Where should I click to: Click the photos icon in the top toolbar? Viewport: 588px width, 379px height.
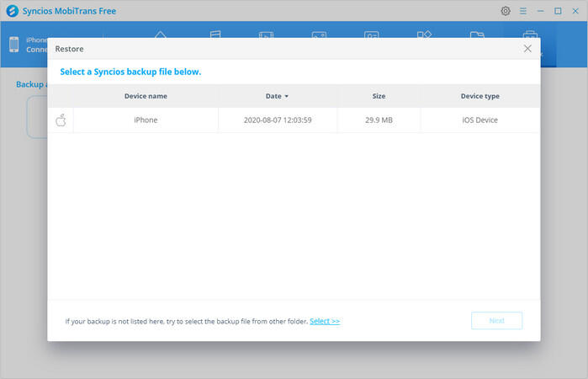click(x=319, y=37)
